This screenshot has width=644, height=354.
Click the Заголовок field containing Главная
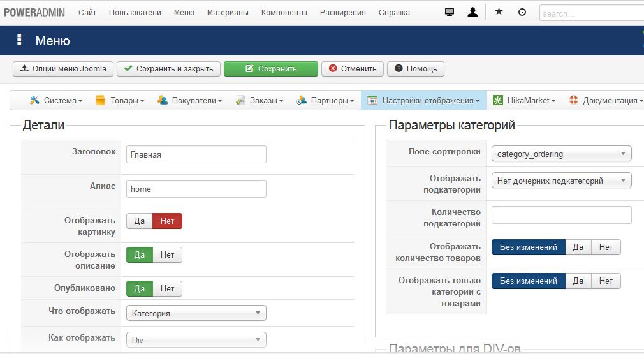[196, 154]
